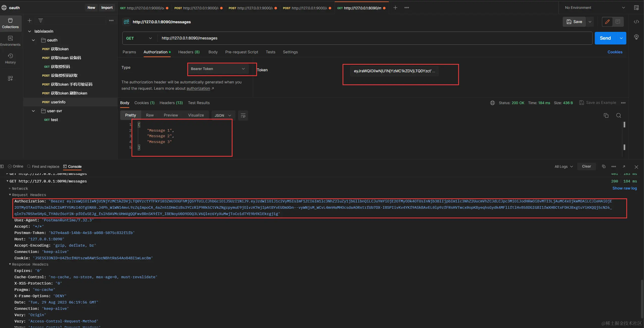Switch to the Raw response view

tap(150, 115)
